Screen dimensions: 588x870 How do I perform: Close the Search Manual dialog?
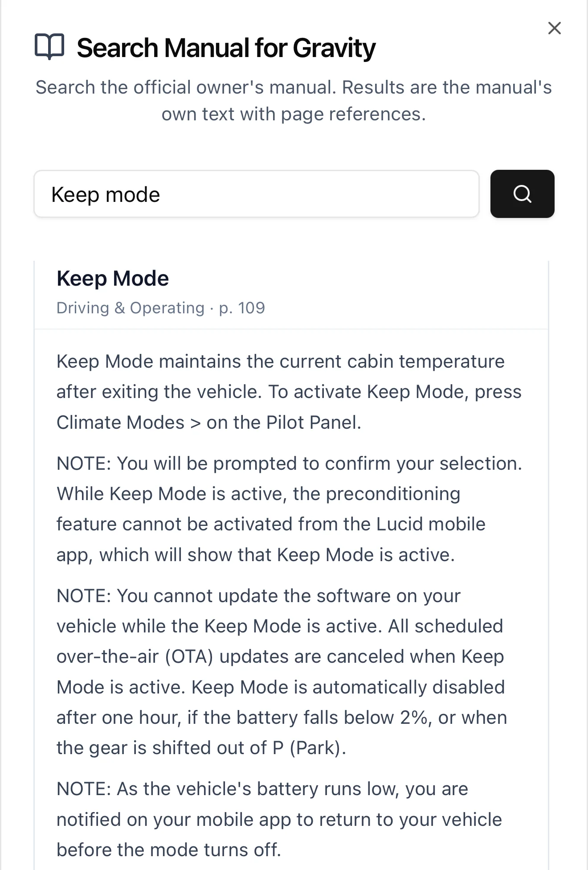click(554, 28)
